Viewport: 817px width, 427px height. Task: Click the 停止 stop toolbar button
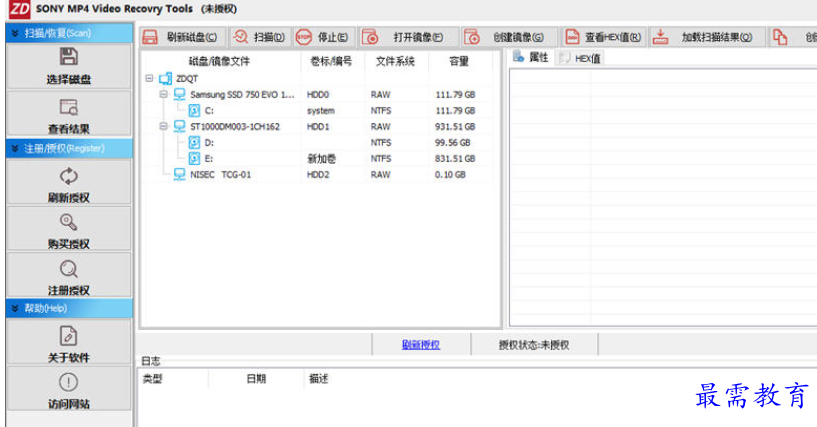pos(324,37)
